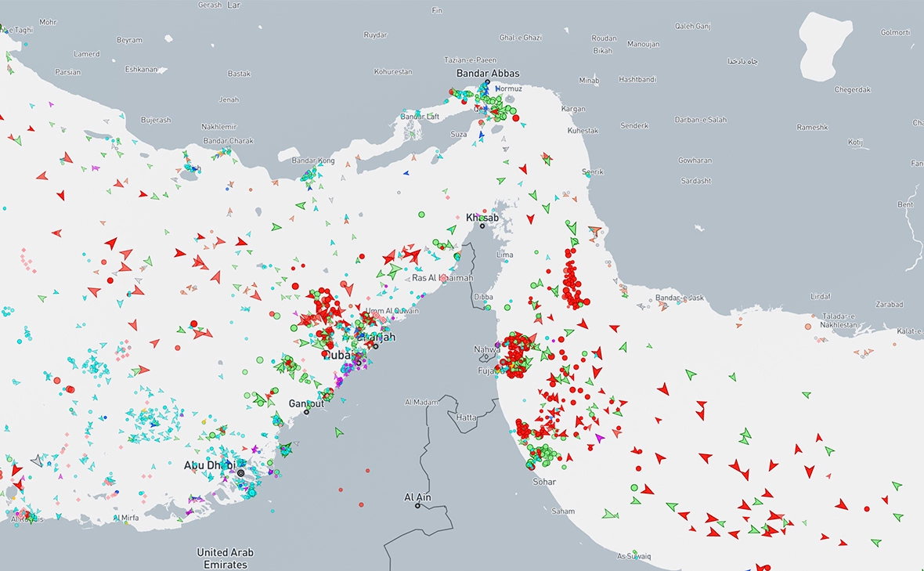Image resolution: width=924 pixels, height=571 pixels.
Task: Click the Sharjah port circle icon
Action: tap(376, 347)
